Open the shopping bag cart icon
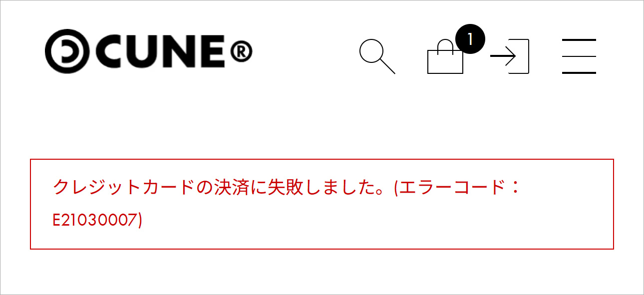 [x=445, y=57]
